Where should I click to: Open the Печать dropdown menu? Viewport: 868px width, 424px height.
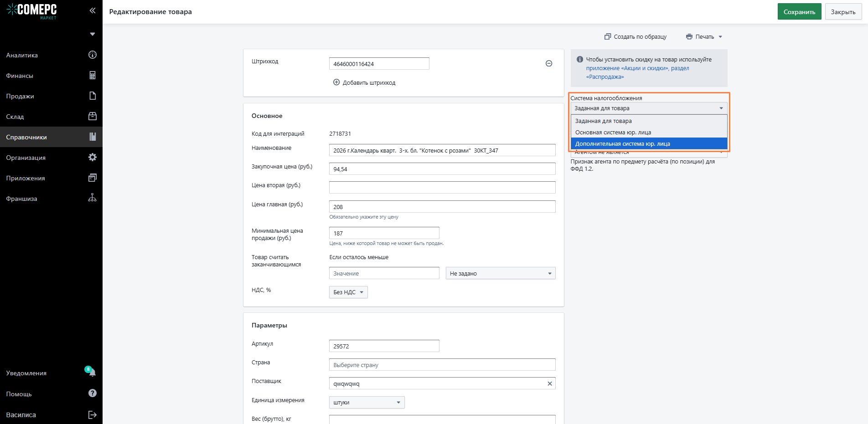[x=704, y=37]
